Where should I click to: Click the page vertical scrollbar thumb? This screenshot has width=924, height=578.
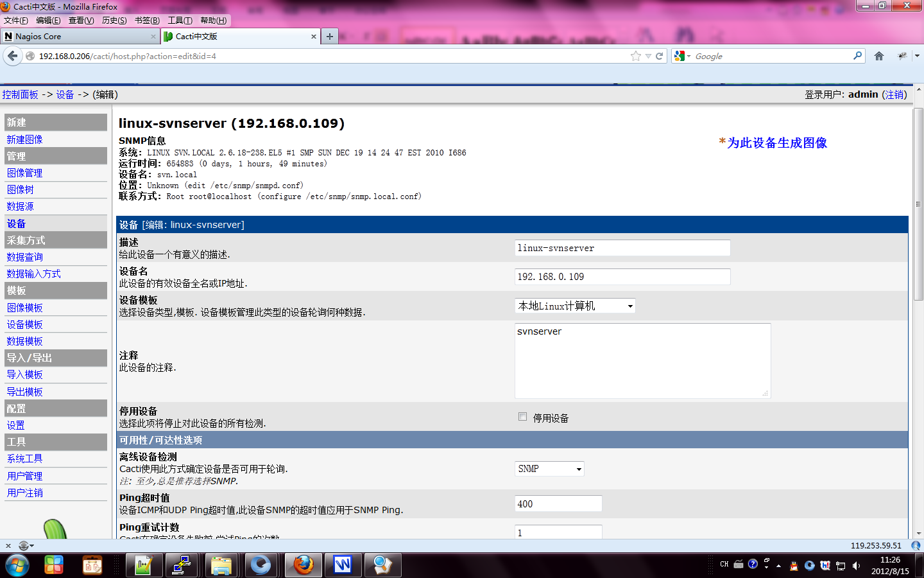pyautogui.click(x=918, y=204)
